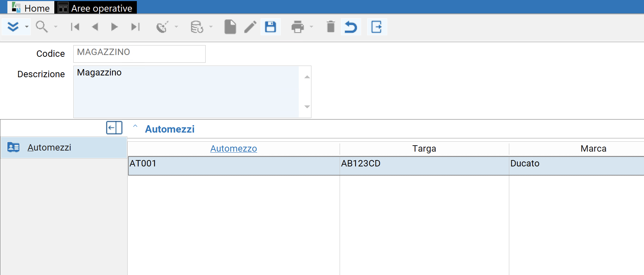Click the Descrizione text area
Viewport: 644px width, 275px height.
pos(186,92)
